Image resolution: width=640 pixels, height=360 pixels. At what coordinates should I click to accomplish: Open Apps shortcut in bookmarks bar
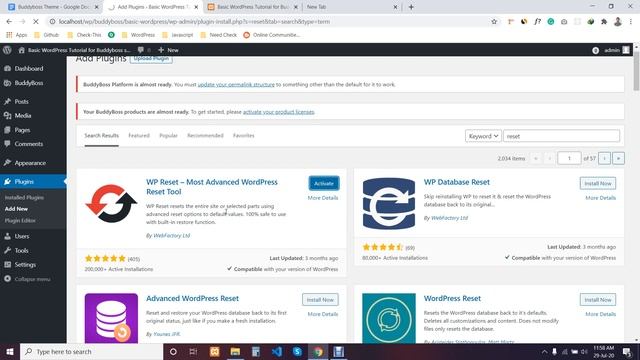pyautogui.click(x=16, y=35)
